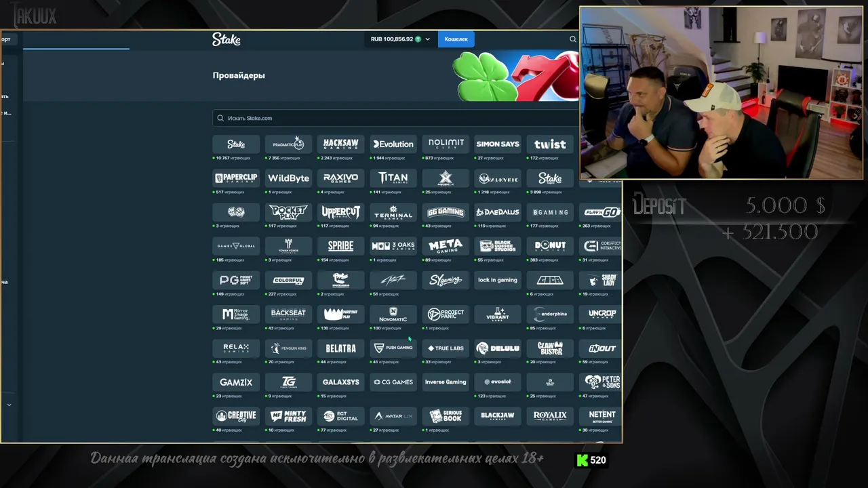
Task: Open the Peter & Sons provider tile
Action: point(601,382)
